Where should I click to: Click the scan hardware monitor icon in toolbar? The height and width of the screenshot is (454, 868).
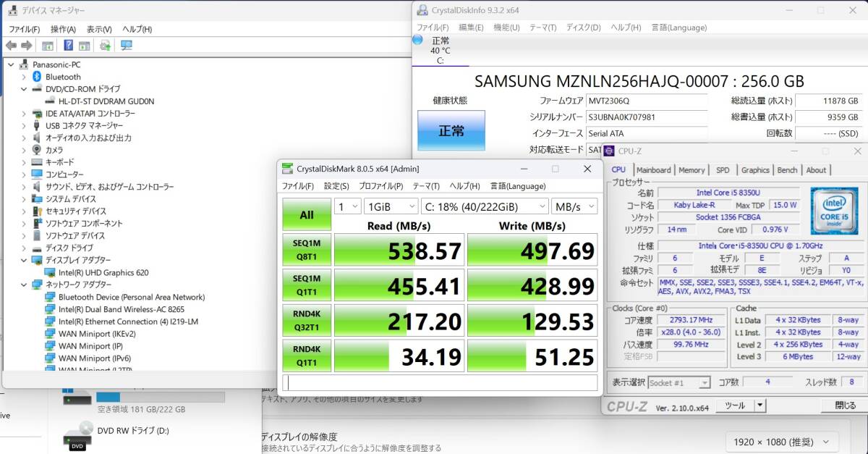pos(127,46)
